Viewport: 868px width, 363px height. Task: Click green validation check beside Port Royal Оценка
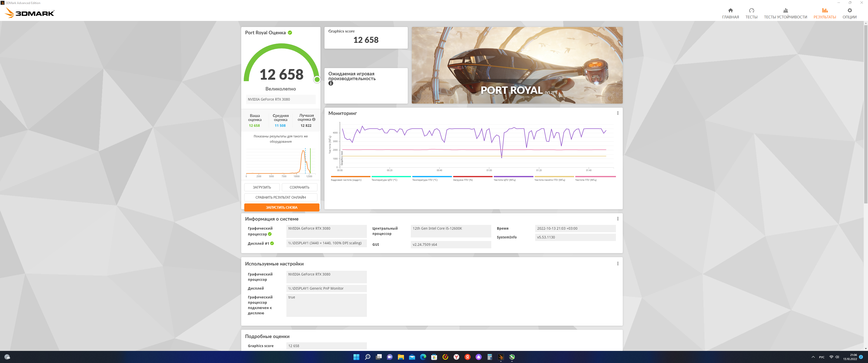[x=290, y=33]
